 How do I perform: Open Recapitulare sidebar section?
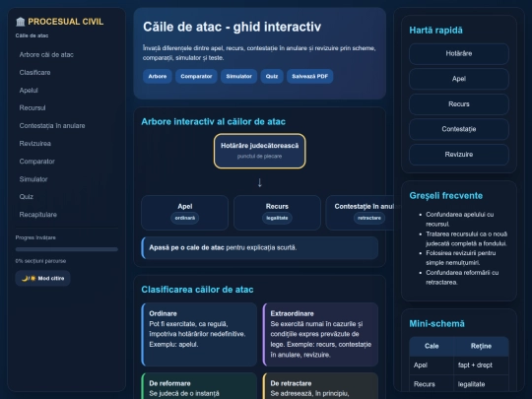click(38, 215)
